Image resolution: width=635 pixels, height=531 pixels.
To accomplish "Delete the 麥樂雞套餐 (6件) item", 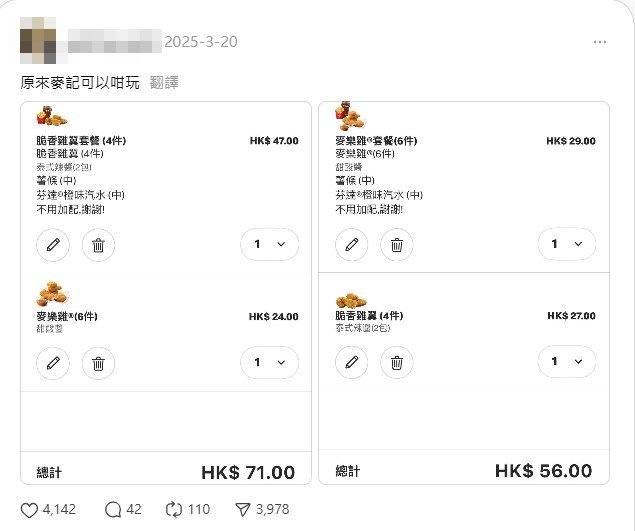I will tap(396, 244).
